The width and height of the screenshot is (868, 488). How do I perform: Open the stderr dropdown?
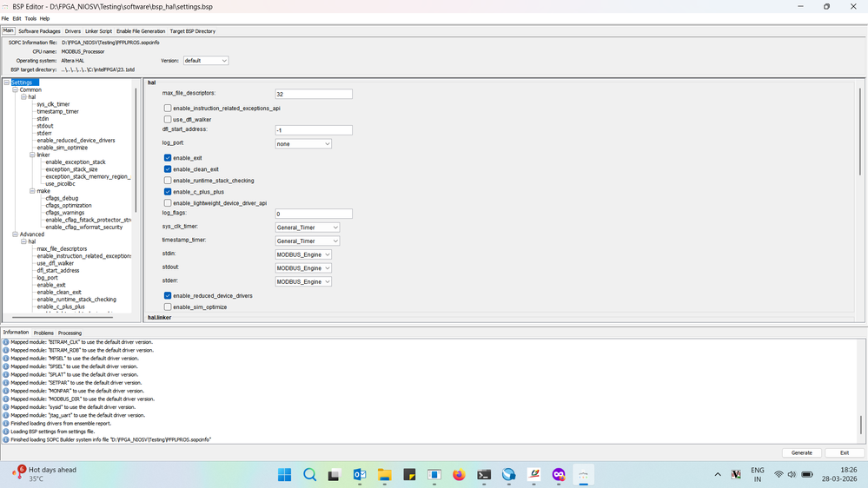(303, 281)
